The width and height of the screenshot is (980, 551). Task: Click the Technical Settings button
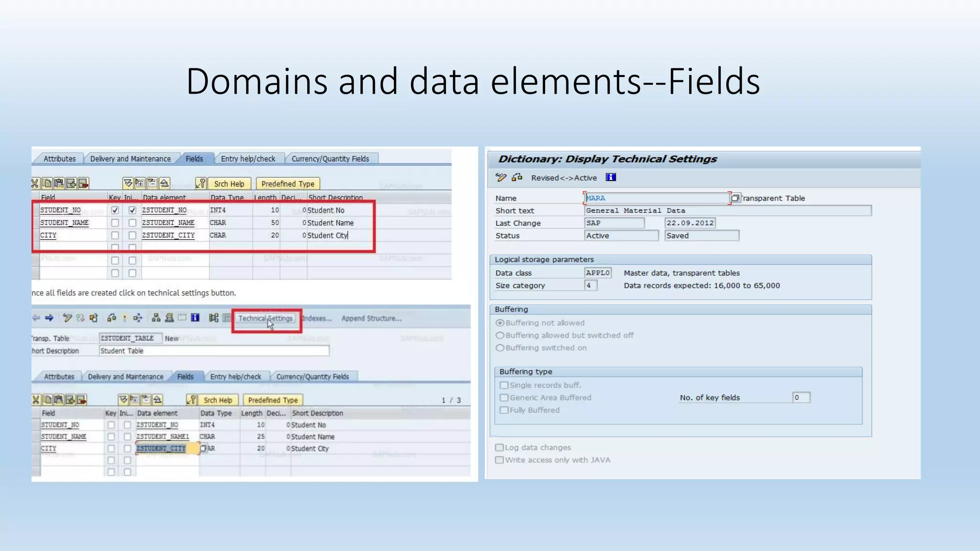[x=266, y=319]
